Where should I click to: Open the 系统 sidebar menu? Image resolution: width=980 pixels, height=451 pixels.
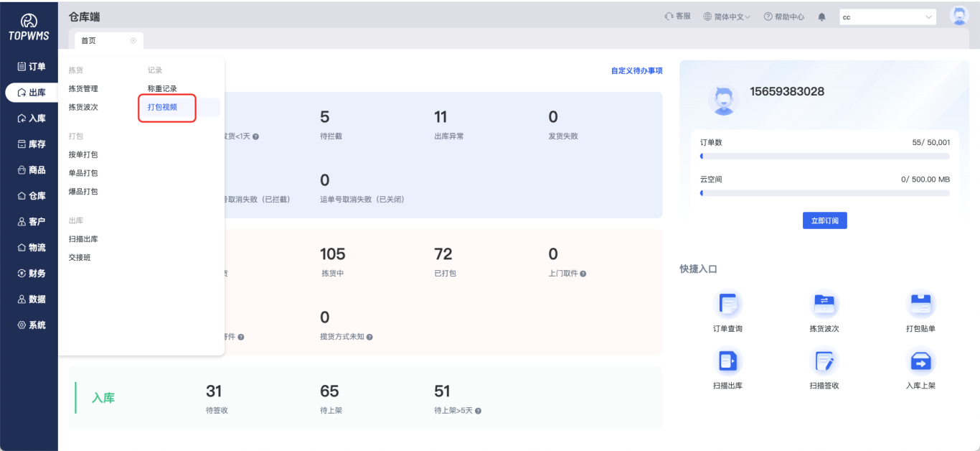(x=32, y=325)
